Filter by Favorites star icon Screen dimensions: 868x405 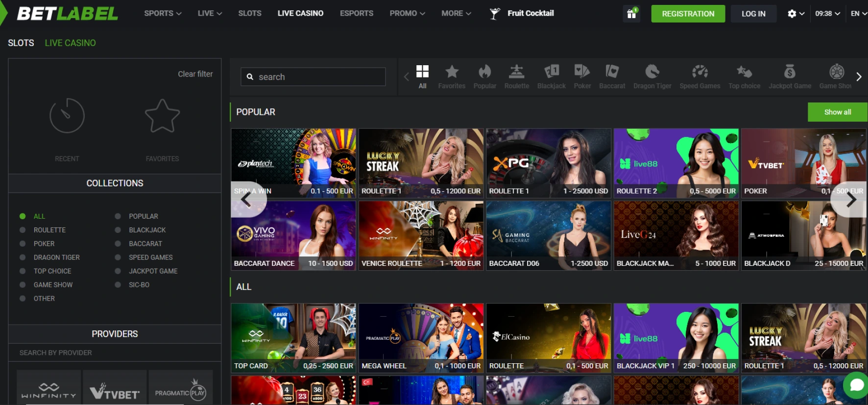coord(452,72)
